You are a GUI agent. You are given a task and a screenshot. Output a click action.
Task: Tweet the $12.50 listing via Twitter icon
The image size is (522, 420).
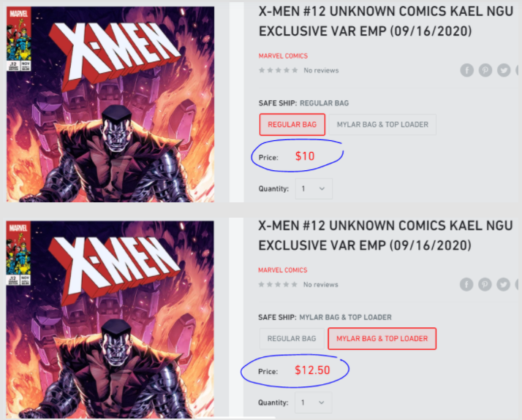click(504, 284)
